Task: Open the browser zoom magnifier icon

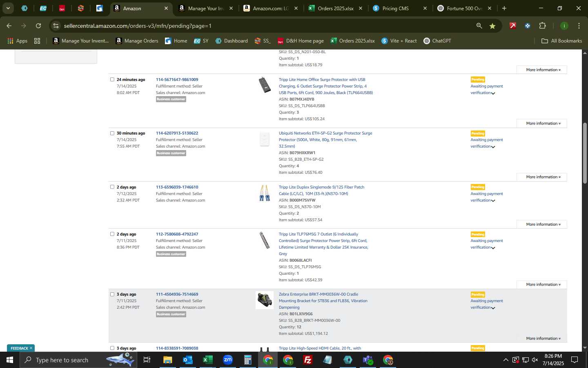Action: (479, 26)
